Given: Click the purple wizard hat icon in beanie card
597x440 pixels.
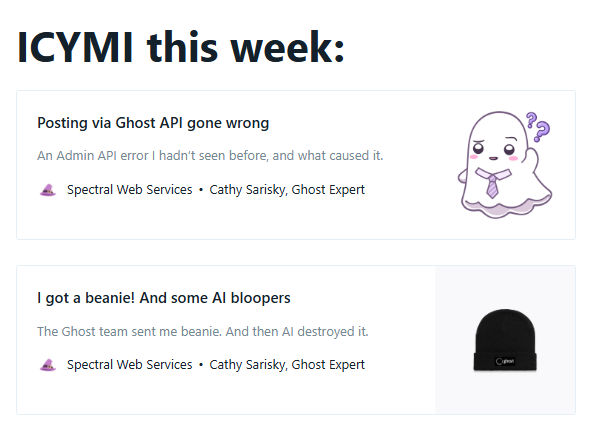Looking at the screenshot, I should tap(48, 365).
